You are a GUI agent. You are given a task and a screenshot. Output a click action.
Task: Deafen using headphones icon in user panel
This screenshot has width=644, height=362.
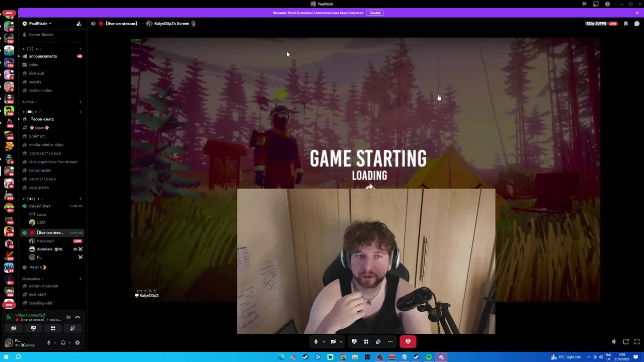click(x=63, y=343)
